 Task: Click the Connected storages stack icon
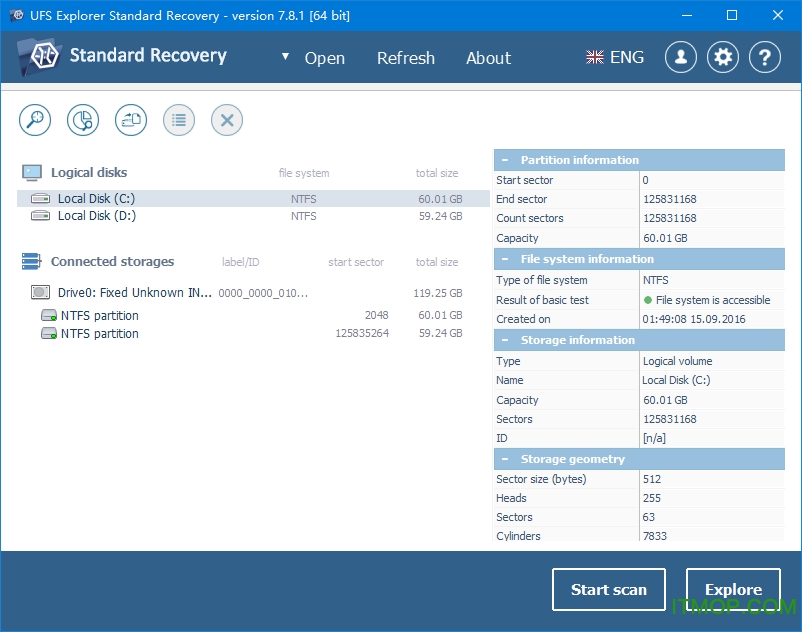[31, 261]
